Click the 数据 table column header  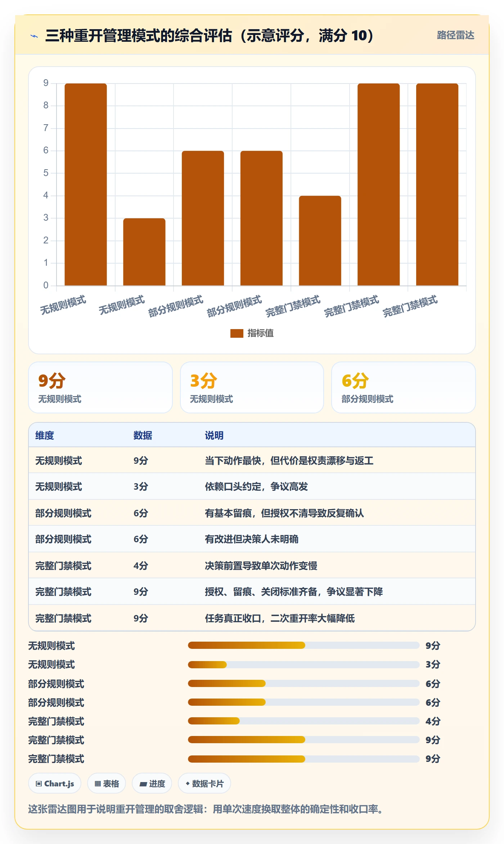coord(143,435)
